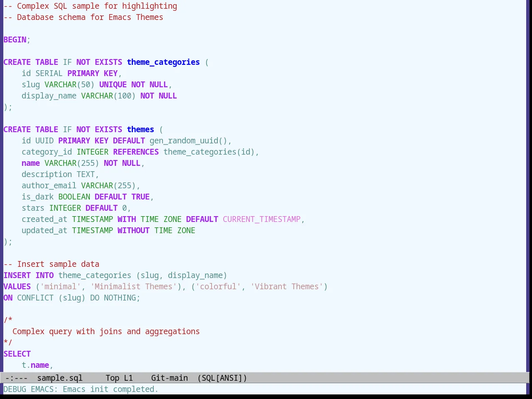Click the BOOLEAN type keyword
Viewport: 532px width, 399px height.
point(74,197)
